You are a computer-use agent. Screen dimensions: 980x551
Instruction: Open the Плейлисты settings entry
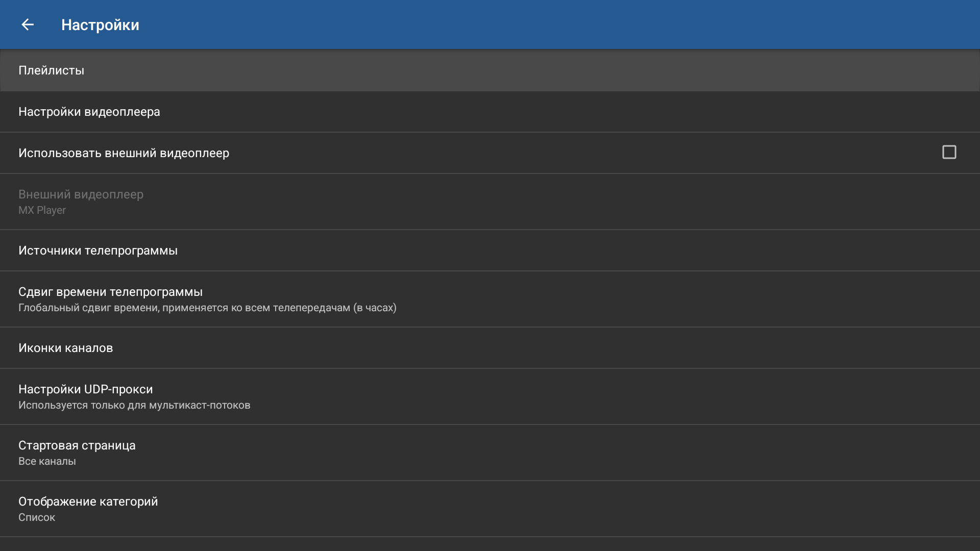51,70
